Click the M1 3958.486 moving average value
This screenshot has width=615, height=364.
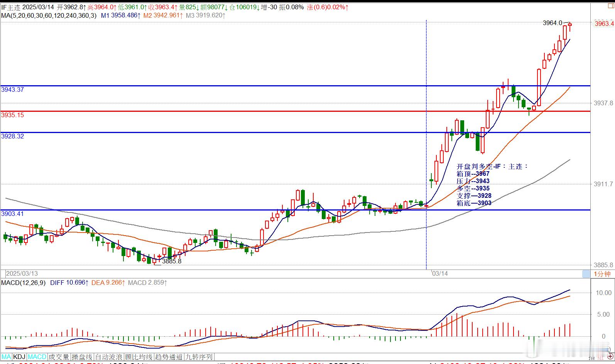click(x=121, y=15)
